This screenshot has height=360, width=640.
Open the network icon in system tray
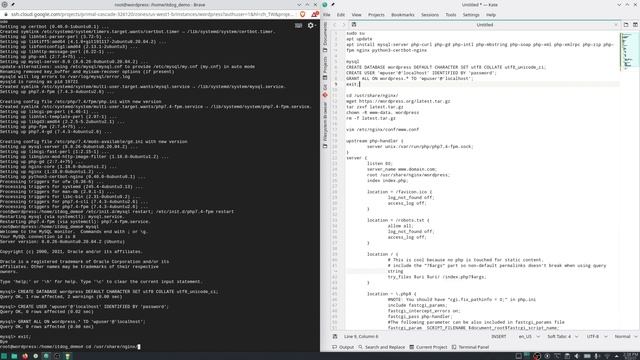[607, 356]
